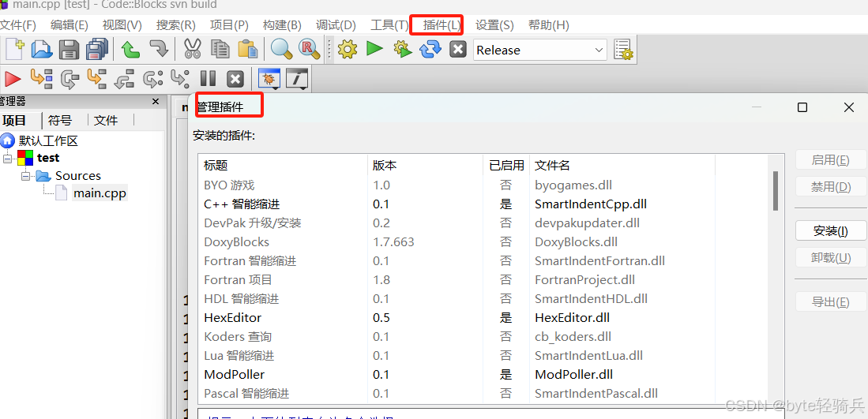Select main.cpp in project tree

coord(100,193)
